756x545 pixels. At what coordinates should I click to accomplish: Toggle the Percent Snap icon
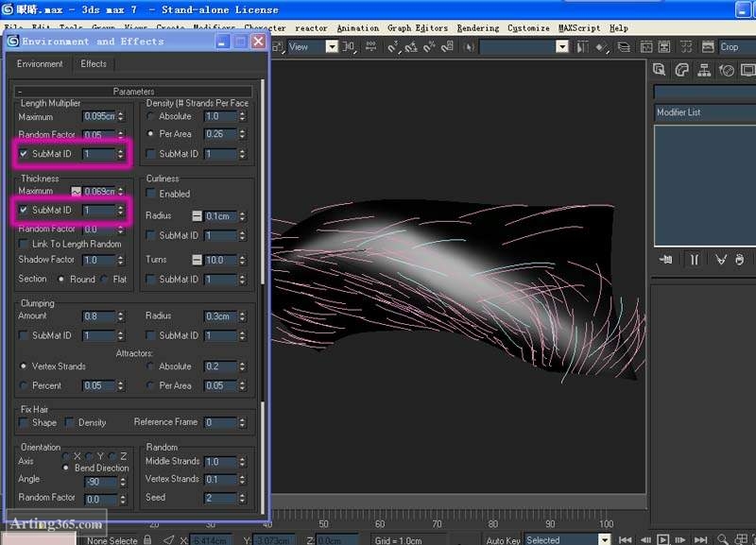coord(429,46)
